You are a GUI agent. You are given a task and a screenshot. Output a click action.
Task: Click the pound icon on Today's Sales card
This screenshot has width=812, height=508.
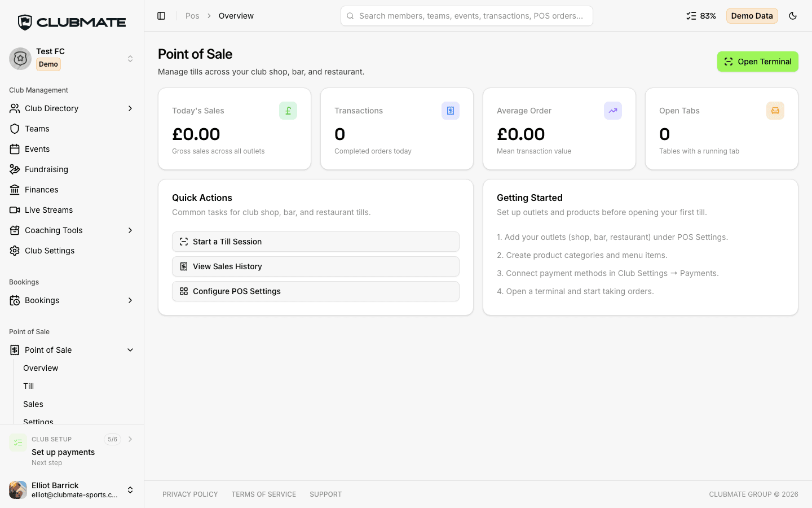pyautogui.click(x=288, y=111)
